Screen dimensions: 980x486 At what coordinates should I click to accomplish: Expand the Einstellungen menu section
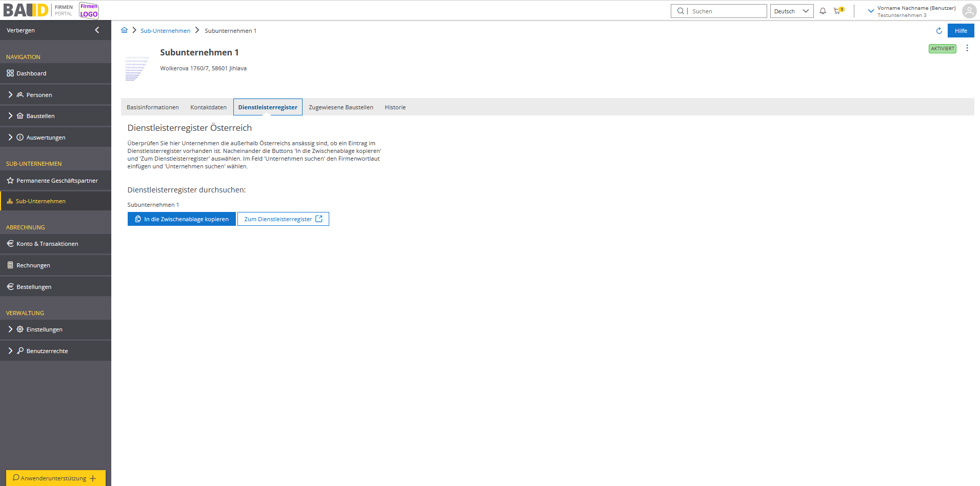10,329
